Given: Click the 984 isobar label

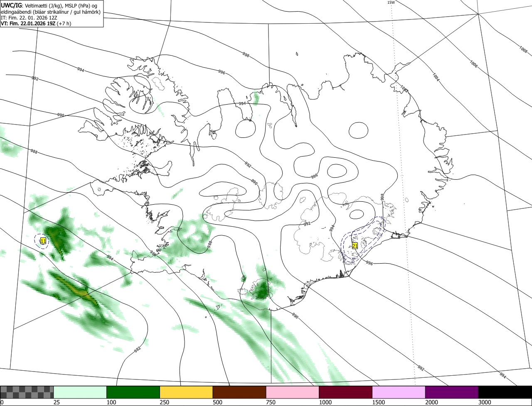Looking at the screenshot, I should tap(110, 258).
